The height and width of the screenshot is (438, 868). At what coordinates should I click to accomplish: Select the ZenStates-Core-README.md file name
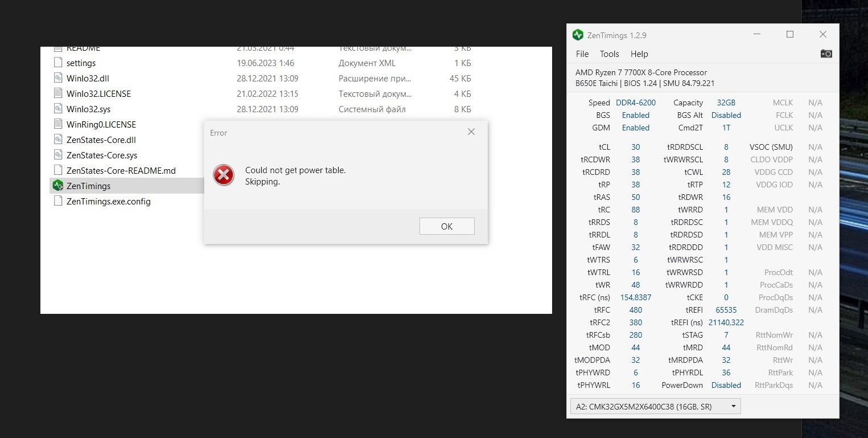[121, 171]
